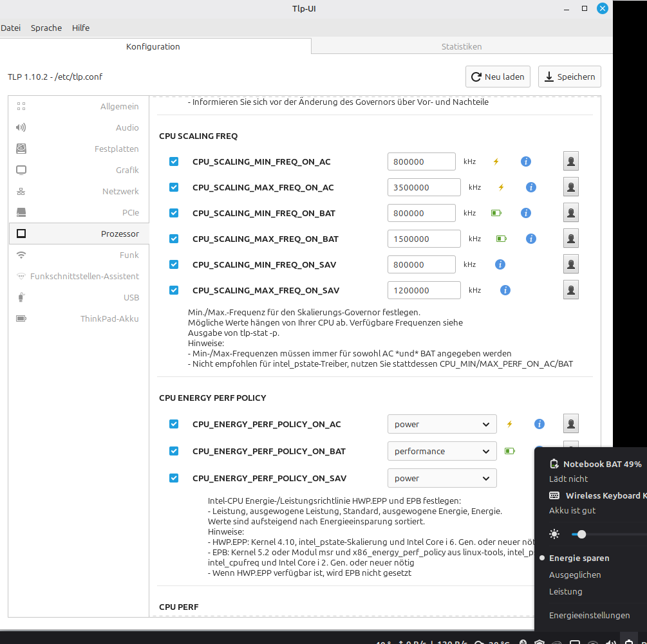The width and height of the screenshot is (647, 644).
Task: Open Energieeinstellungen from the power popup
Action: tap(590, 616)
